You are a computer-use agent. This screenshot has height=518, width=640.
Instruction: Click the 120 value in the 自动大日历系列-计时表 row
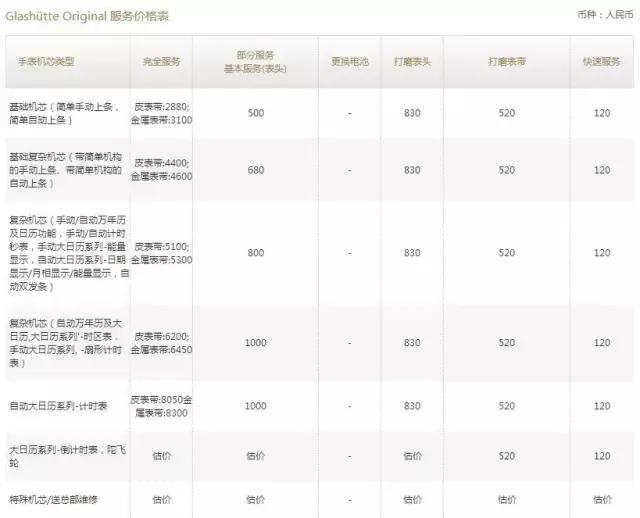pos(602,406)
